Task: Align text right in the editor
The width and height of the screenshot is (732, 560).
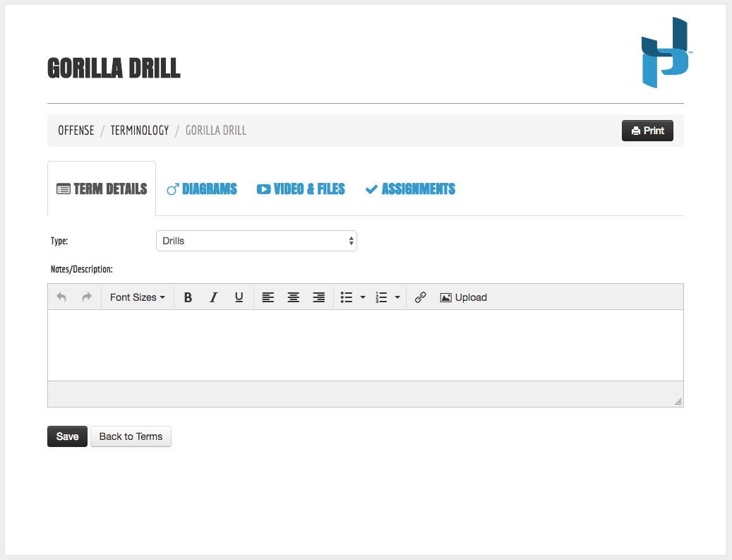Action: [319, 297]
